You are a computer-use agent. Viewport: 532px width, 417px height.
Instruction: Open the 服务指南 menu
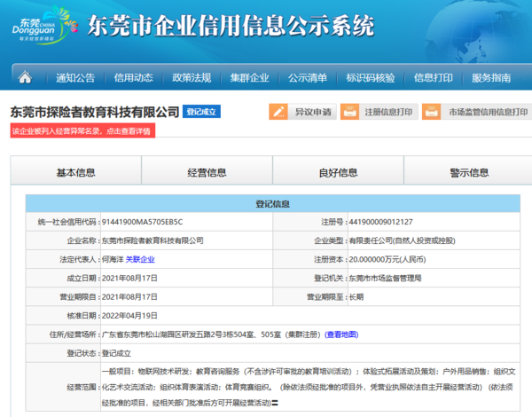coord(491,78)
